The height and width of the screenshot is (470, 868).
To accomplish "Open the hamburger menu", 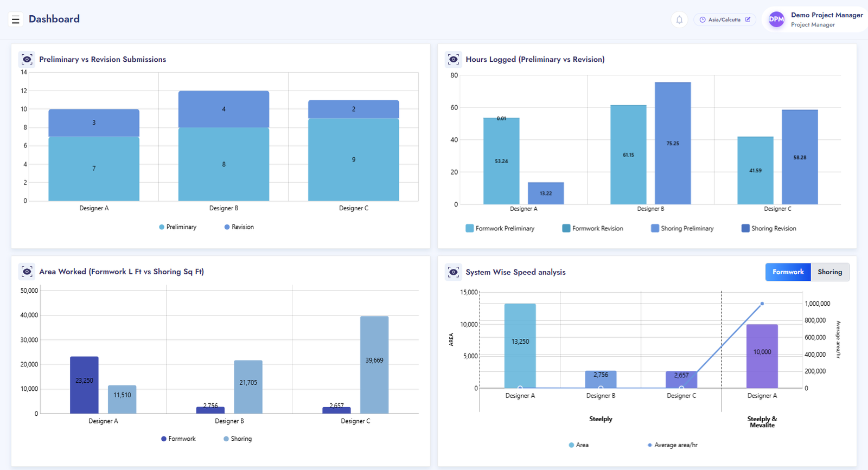I will (16, 20).
